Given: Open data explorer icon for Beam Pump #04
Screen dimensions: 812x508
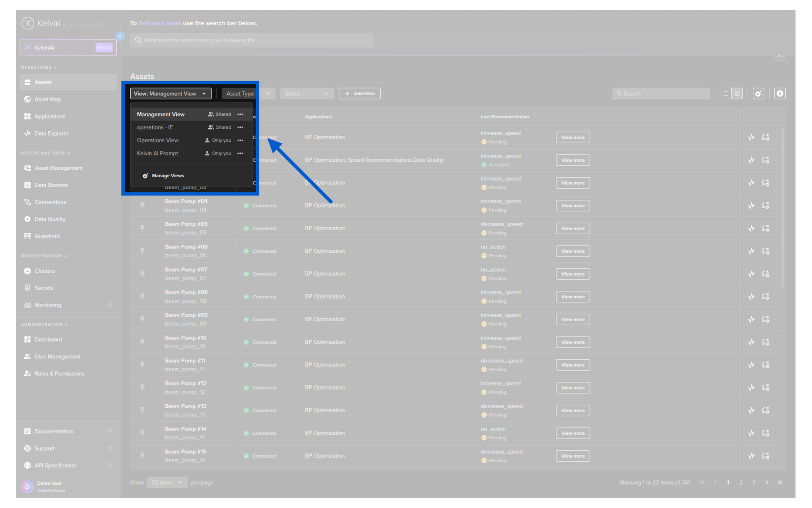Looking at the screenshot, I should coord(751,206).
